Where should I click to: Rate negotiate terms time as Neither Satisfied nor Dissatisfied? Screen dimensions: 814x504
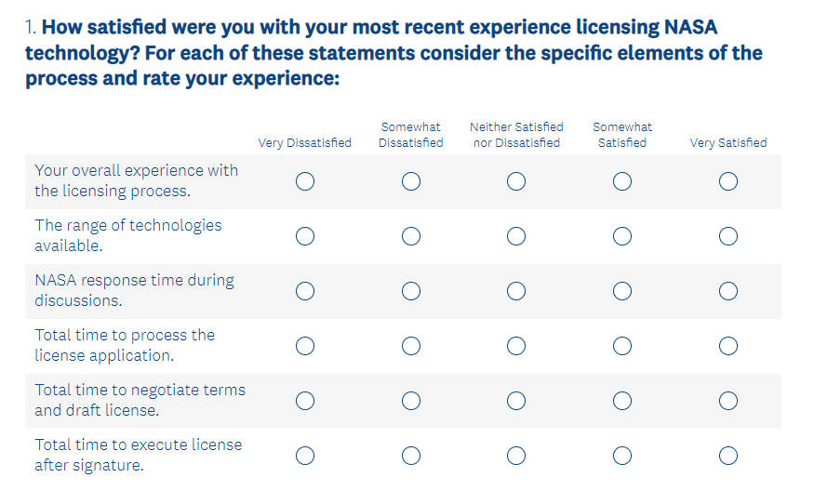[x=516, y=401]
